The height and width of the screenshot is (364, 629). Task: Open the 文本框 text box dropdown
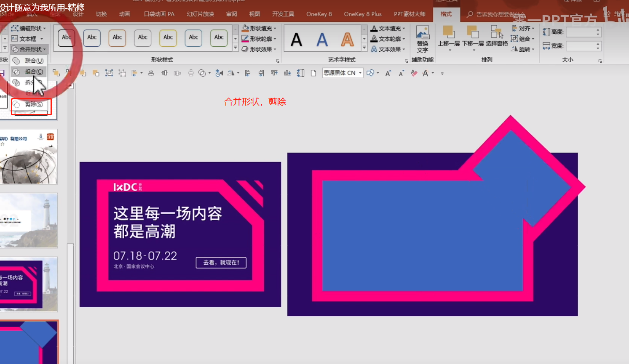pos(27,39)
